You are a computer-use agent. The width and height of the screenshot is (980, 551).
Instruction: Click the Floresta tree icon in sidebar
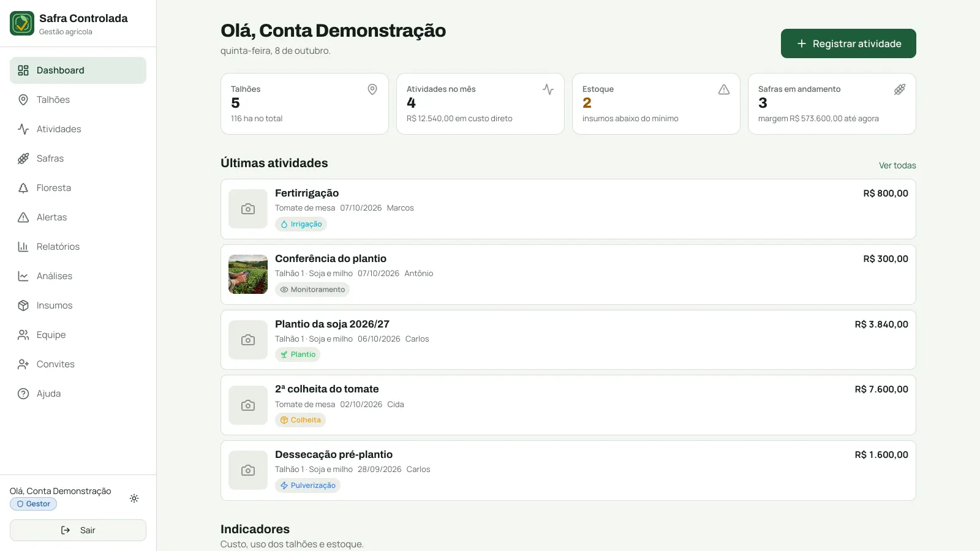coord(23,188)
